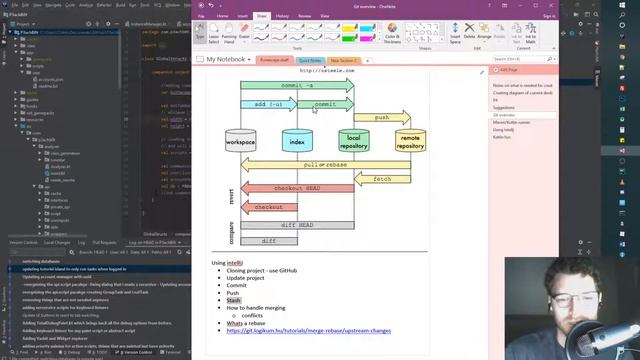Viewport: 640px width, 360px height.
Task: Expand the ext_gamepacks folder
Action: [x=16, y=113]
